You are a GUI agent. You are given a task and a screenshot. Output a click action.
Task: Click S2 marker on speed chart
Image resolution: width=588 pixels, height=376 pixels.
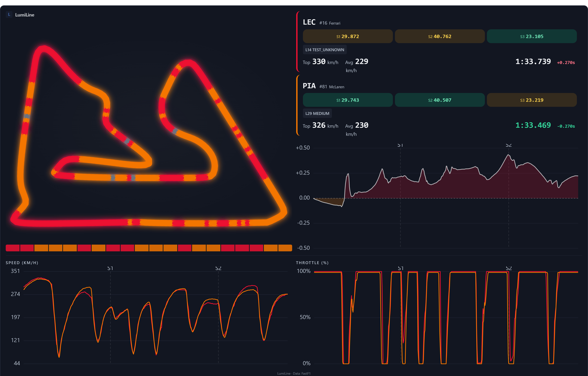218,268
